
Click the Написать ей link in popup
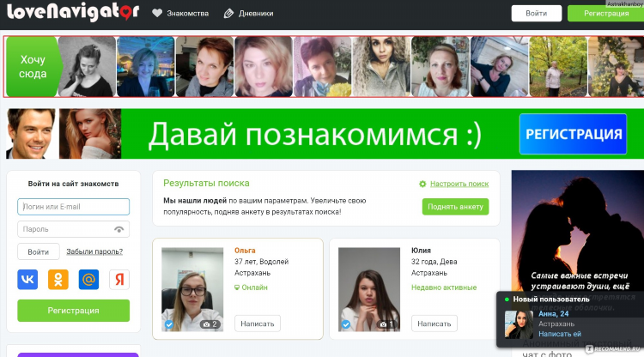pos(560,334)
